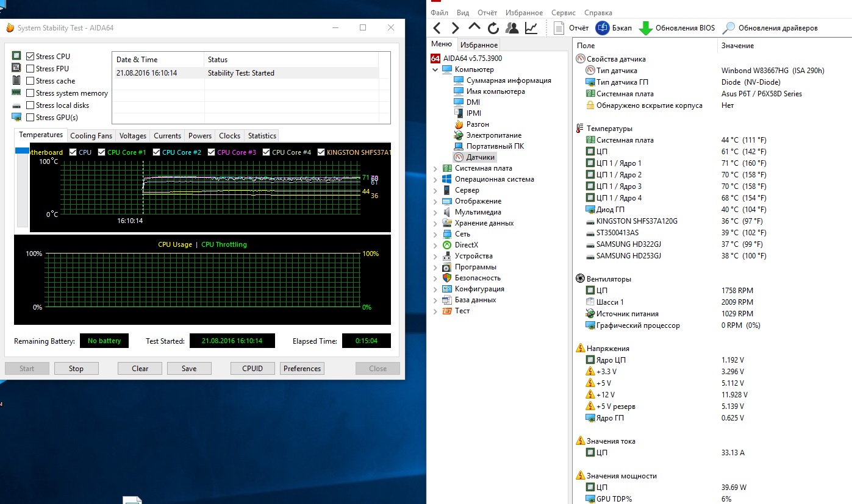Click the Конфигурация icon in the tree

tap(447, 289)
